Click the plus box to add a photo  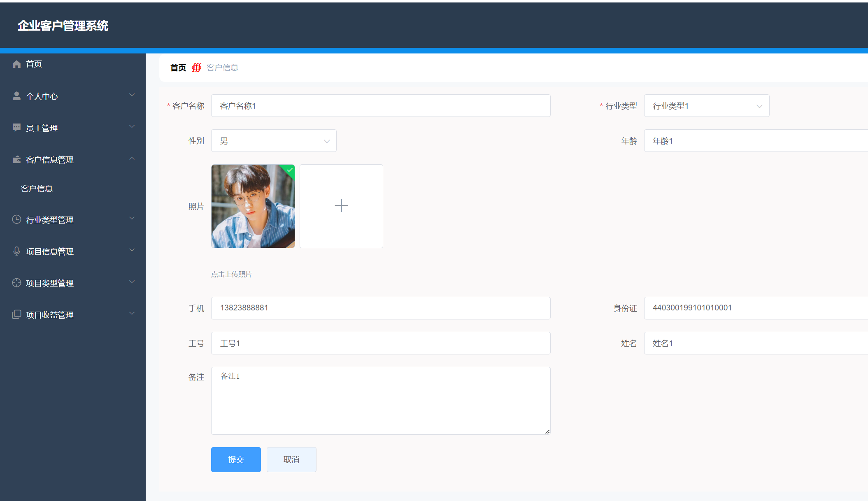341,206
